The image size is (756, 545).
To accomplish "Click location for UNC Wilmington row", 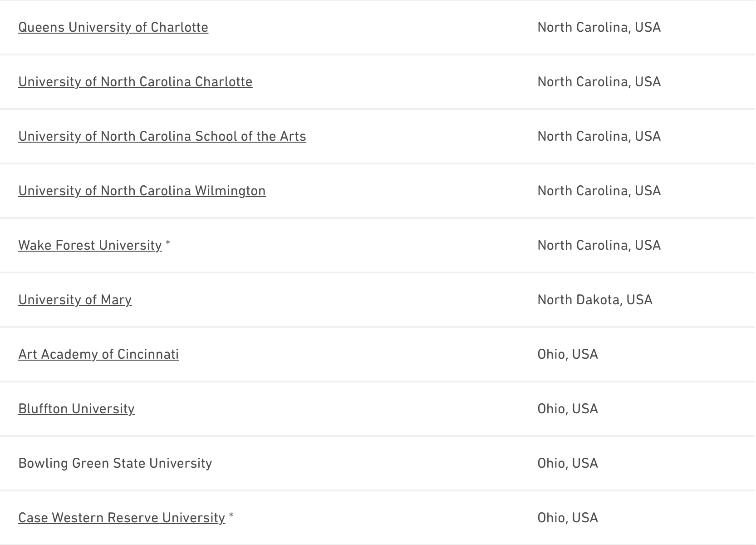I will (x=599, y=191).
